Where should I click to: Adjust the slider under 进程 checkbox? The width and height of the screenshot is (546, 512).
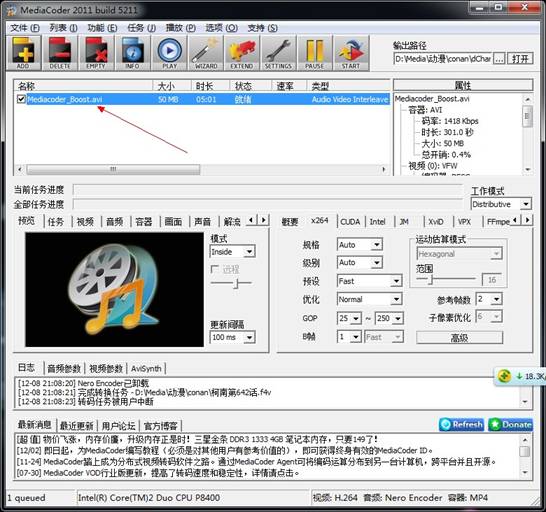point(237,284)
